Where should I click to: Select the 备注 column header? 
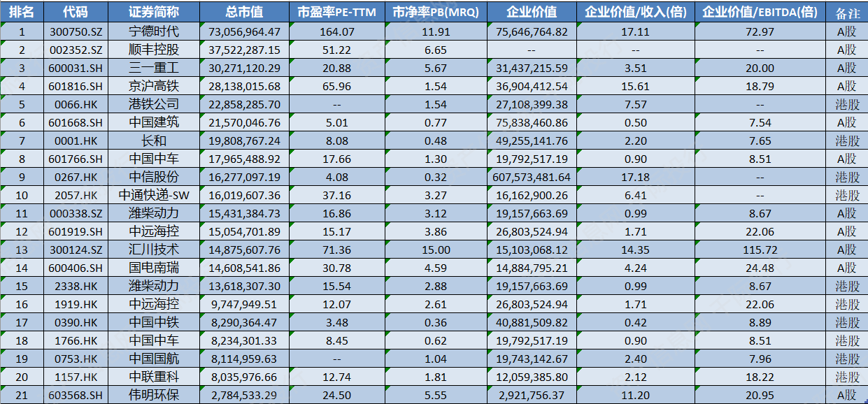(x=846, y=12)
